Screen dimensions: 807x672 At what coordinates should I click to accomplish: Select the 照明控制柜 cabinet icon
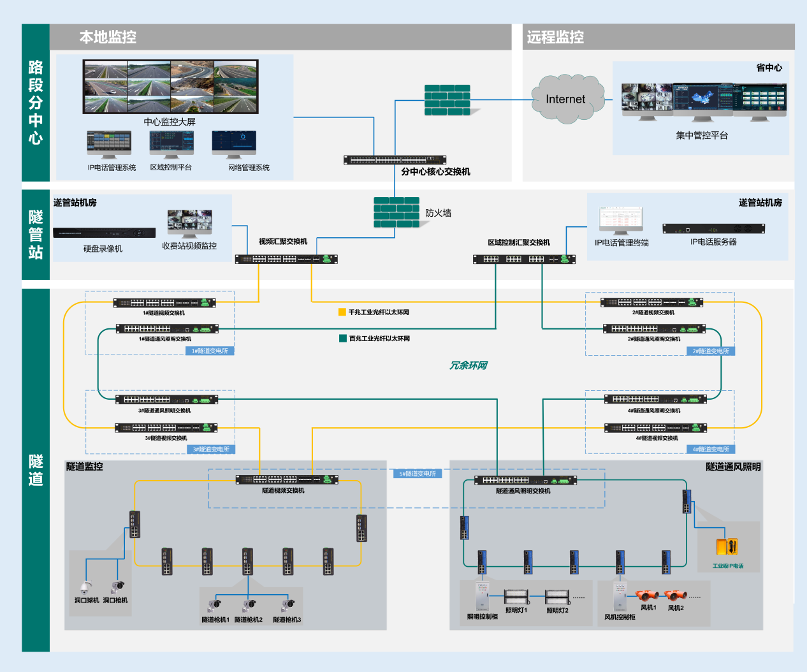point(482,595)
